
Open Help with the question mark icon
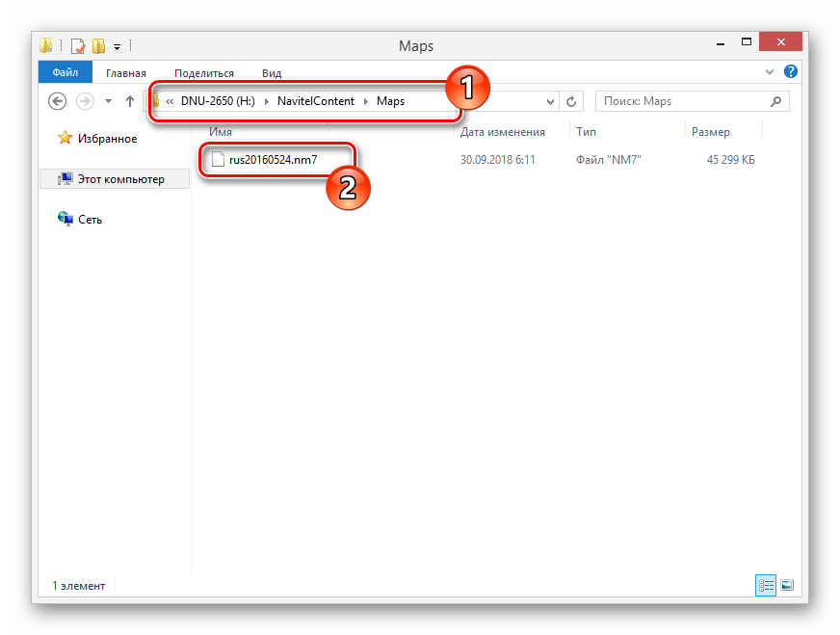(x=790, y=71)
